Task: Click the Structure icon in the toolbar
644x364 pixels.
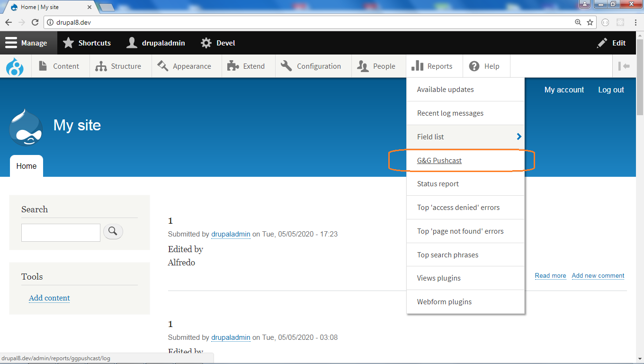Action: (101, 66)
